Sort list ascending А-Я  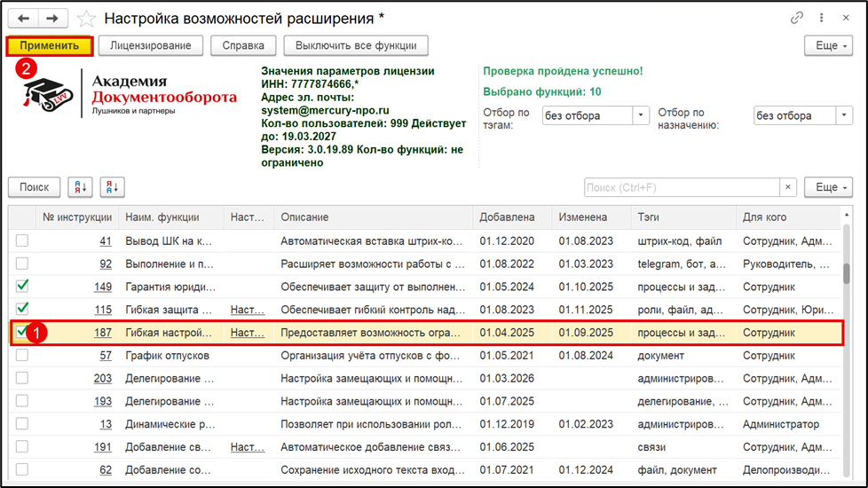click(x=80, y=187)
